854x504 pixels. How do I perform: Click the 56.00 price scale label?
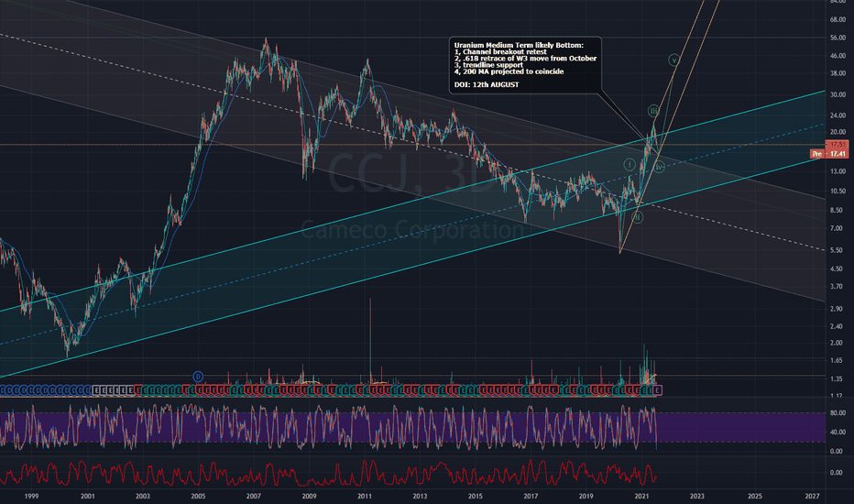(838, 38)
